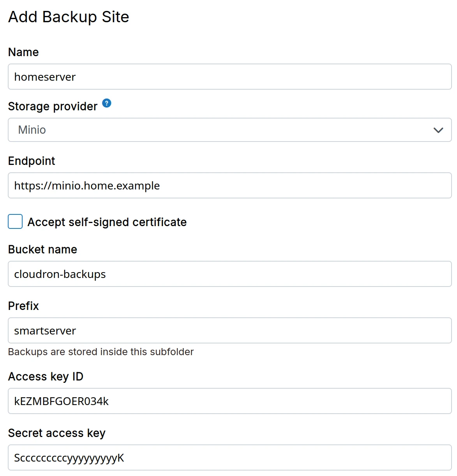Expand the Storage provider chevron arrow
This screenshot has width=457, height=476.
click(x=438, y=130)
